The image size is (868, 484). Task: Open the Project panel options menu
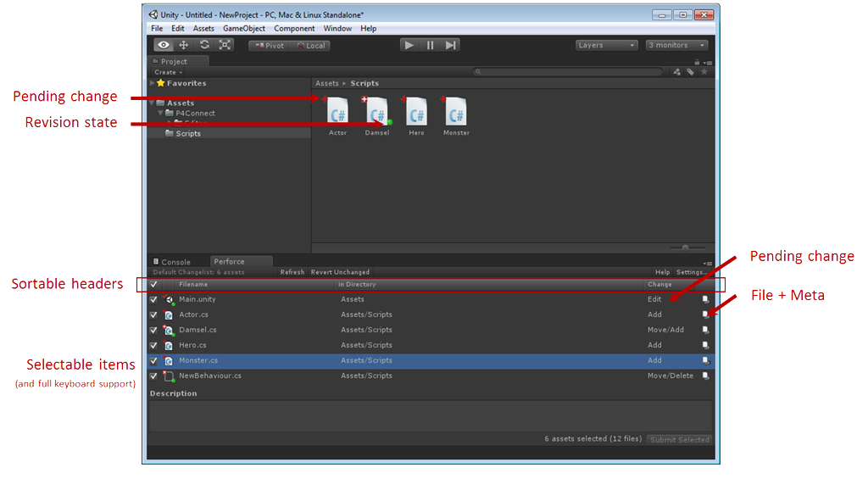tap(709, 63)
